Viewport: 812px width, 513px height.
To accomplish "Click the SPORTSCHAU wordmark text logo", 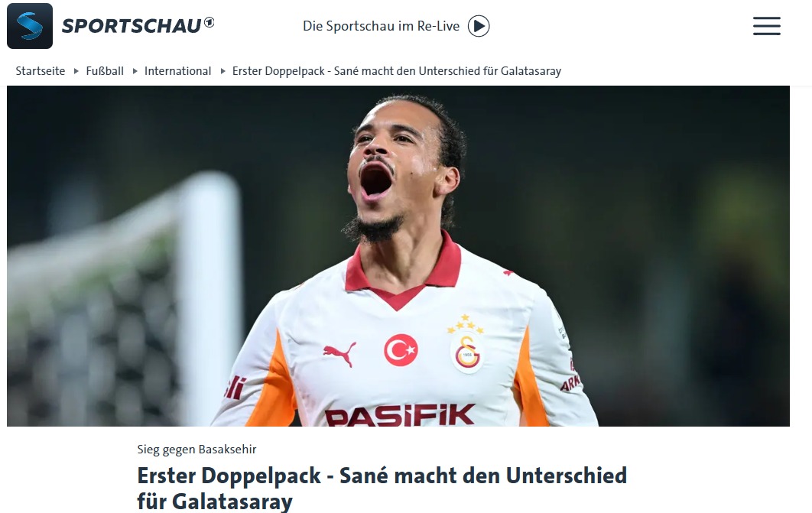I will pos(132,26).
